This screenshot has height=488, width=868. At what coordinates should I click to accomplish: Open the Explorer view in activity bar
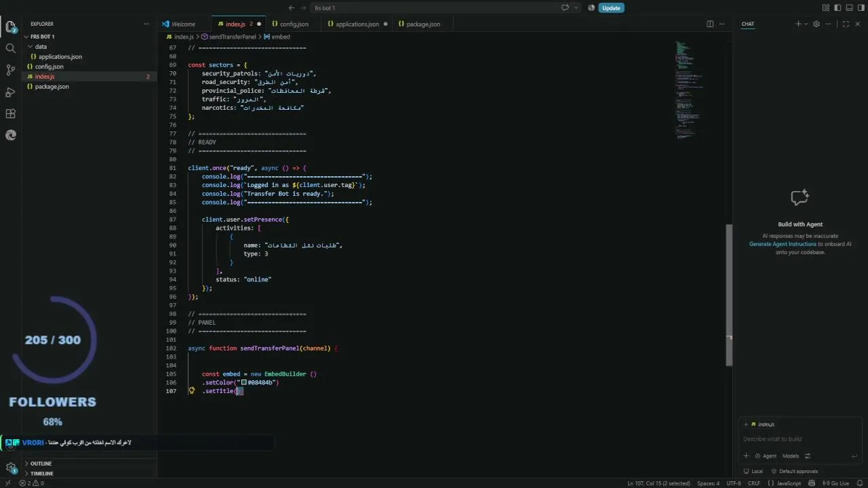pyautogui.click(x=11, y=27)
